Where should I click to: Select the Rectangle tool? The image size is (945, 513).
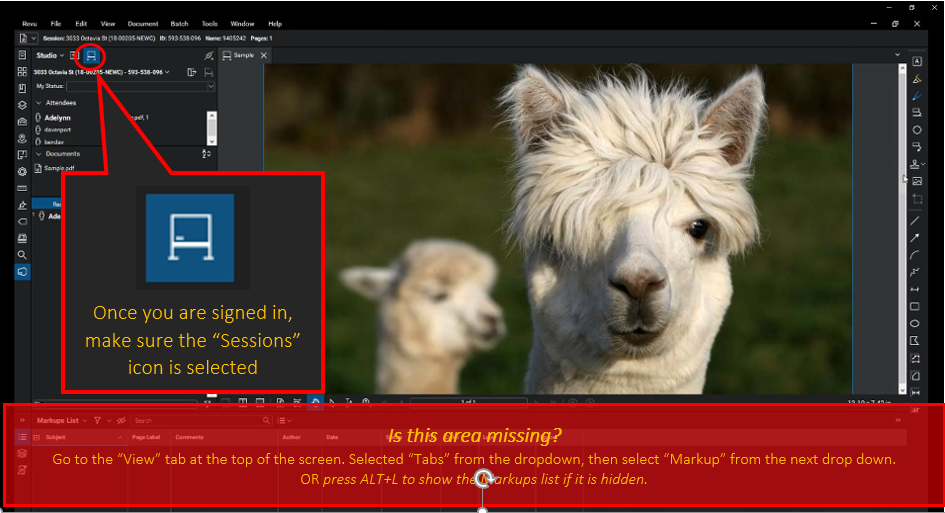coord(915,306)
